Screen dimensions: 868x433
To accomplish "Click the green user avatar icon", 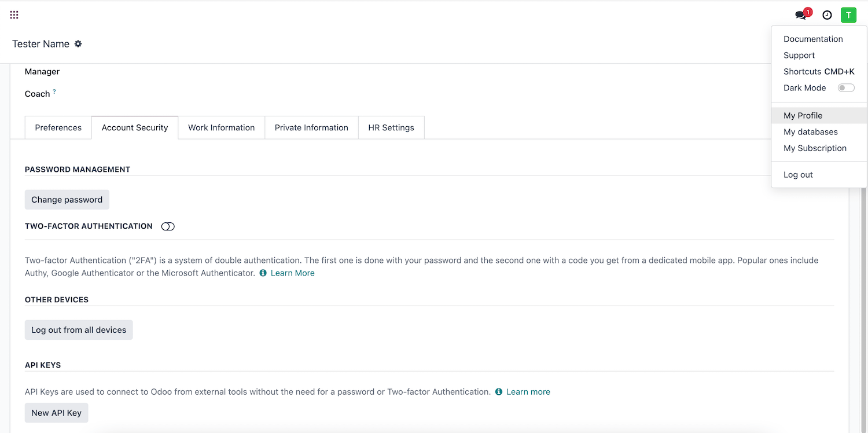I will coord(848,16).
